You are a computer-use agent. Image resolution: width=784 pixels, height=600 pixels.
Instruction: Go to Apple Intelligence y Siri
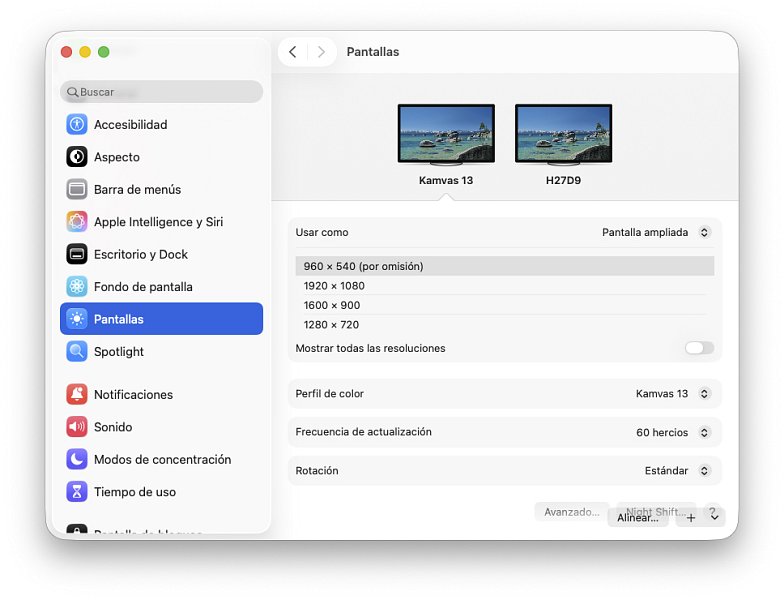[158, 222]
